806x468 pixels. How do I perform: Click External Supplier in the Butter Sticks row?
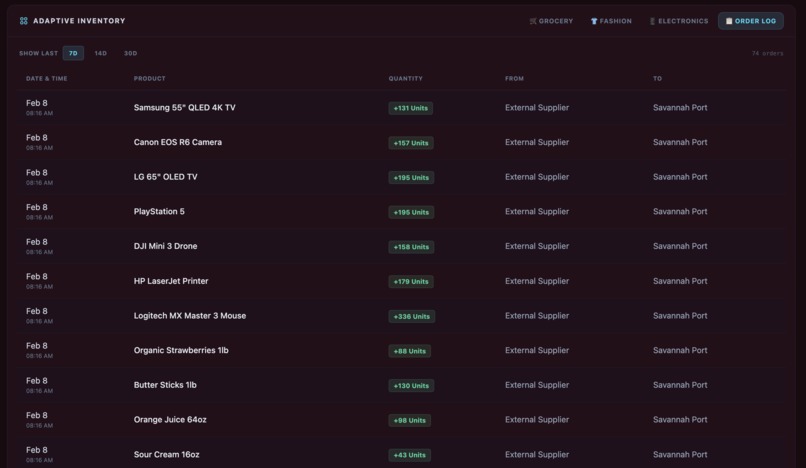click(537, 385)
